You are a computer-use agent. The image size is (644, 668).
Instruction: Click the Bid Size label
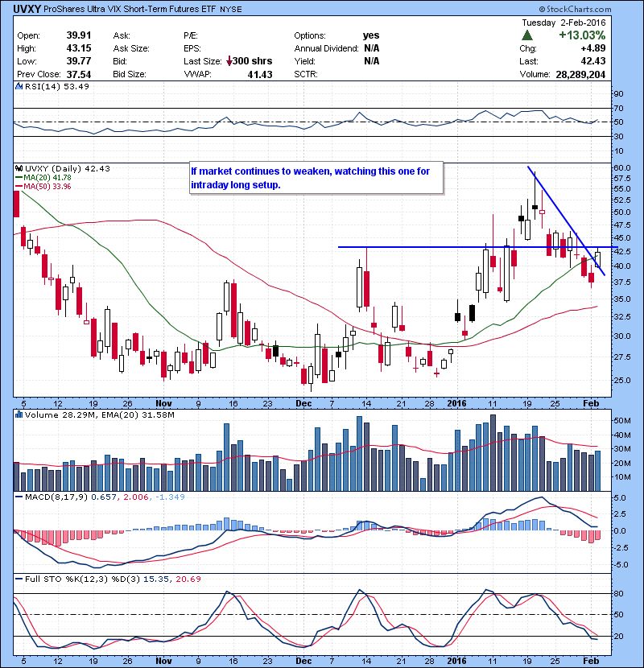pos(130,74)
